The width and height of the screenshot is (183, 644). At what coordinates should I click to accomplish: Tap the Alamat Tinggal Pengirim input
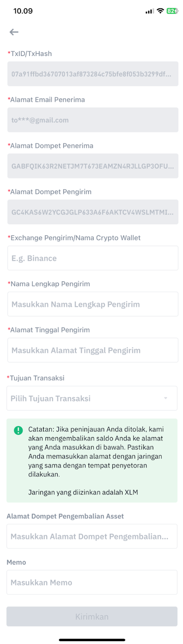coord(93,350)
